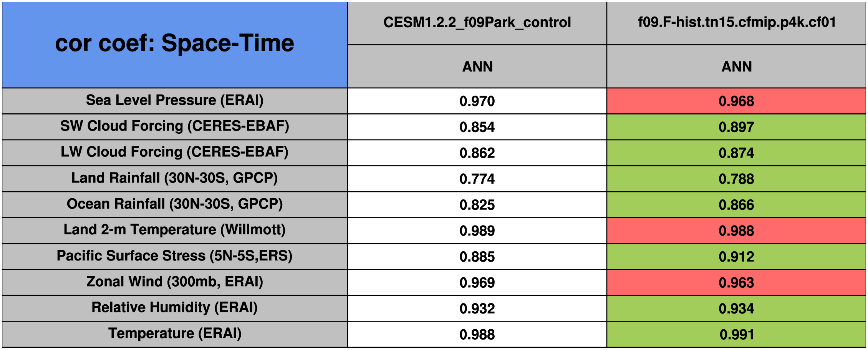Image resolution: width=868 pixels, height=350 pixels.
Task: Click the green cell showing 0.897
Action: click(x=736, y=127)
